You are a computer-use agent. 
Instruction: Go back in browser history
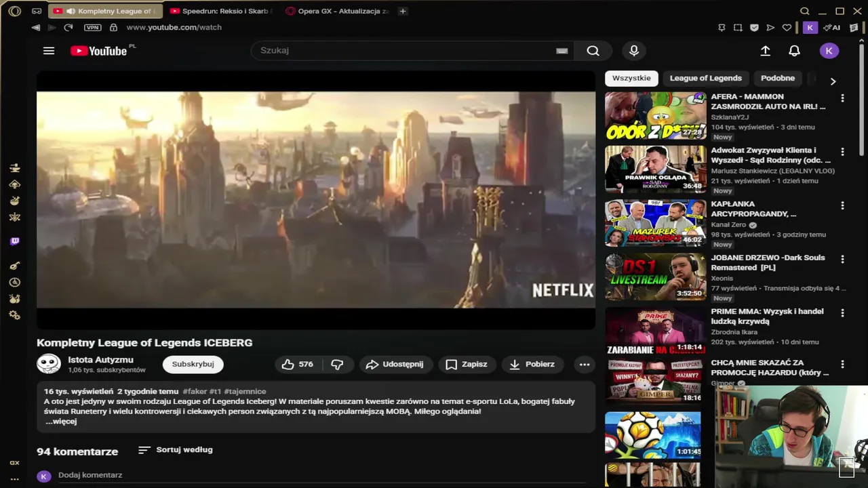35,28
